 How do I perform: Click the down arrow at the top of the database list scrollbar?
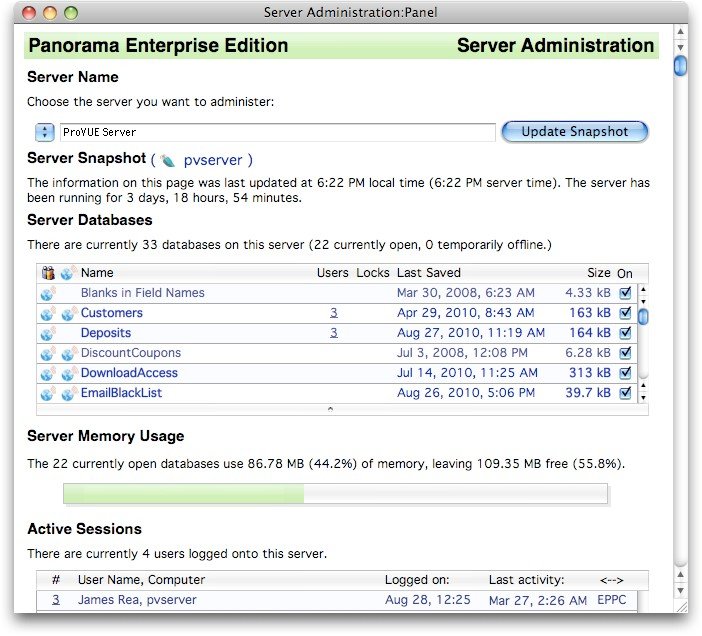643,301
